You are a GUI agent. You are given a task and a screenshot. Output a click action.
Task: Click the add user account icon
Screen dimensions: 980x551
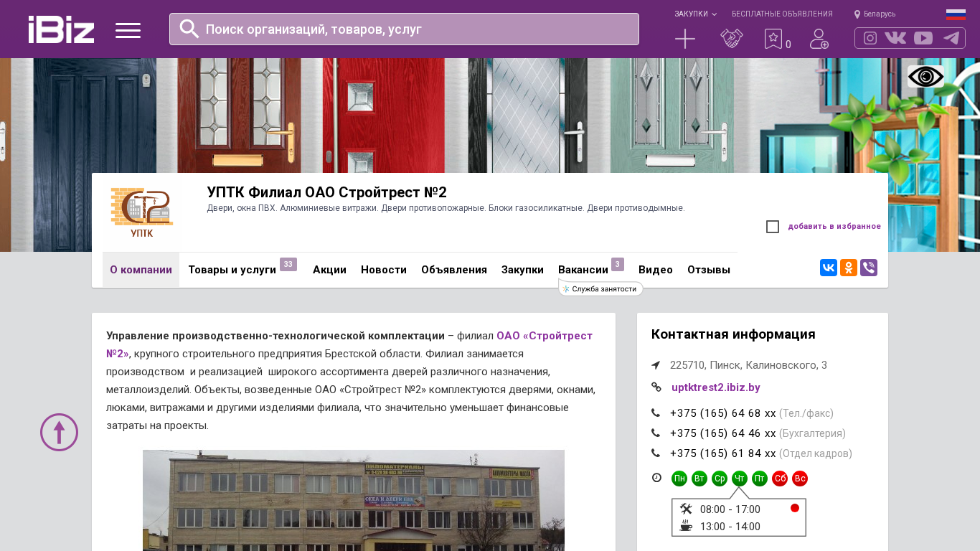click(819, 39)
